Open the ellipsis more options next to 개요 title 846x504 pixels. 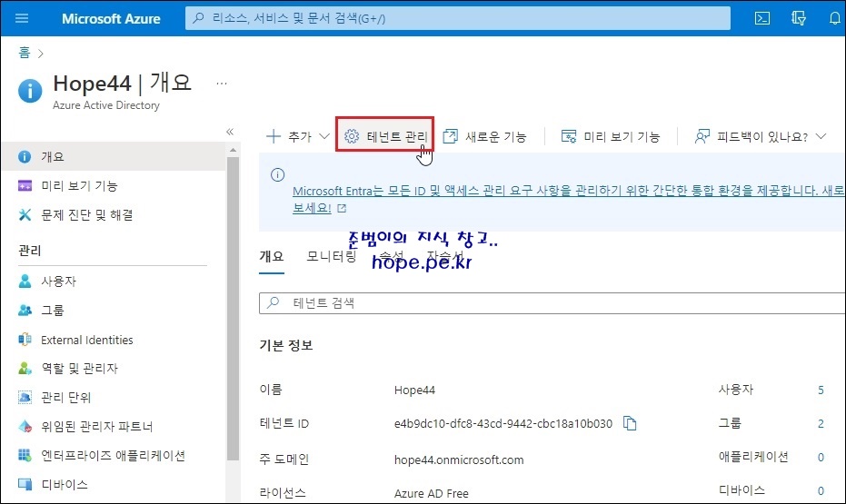point(221,84)
